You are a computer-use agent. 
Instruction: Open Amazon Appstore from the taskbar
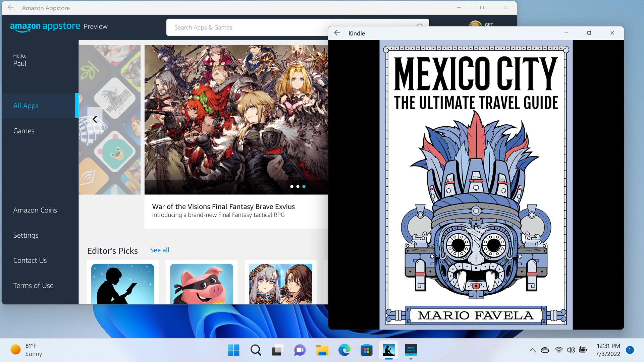coord(411,350)
